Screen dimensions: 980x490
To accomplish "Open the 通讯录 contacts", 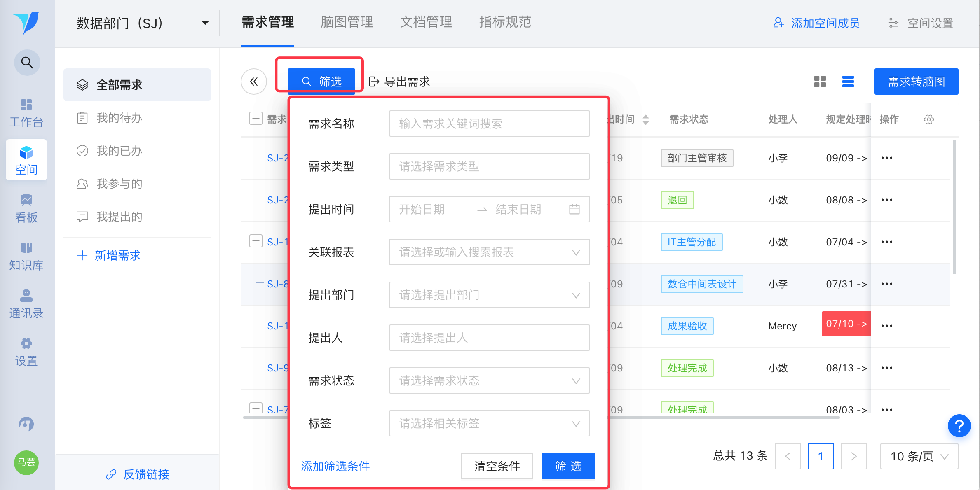I will [x=26, y=304].
